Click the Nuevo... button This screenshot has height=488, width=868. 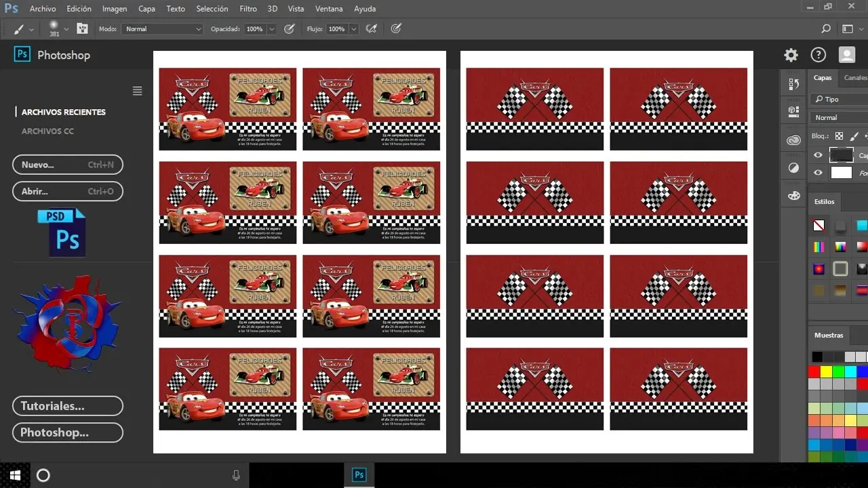67,164
